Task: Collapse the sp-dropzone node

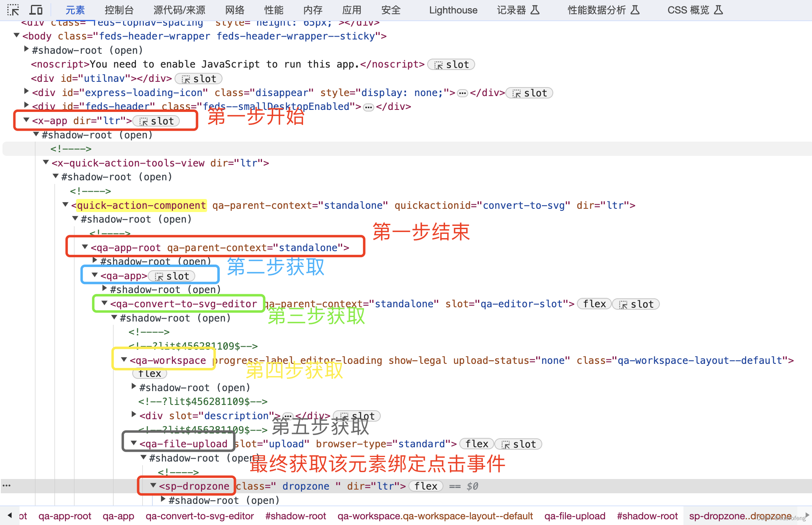Action: [153, 486]
